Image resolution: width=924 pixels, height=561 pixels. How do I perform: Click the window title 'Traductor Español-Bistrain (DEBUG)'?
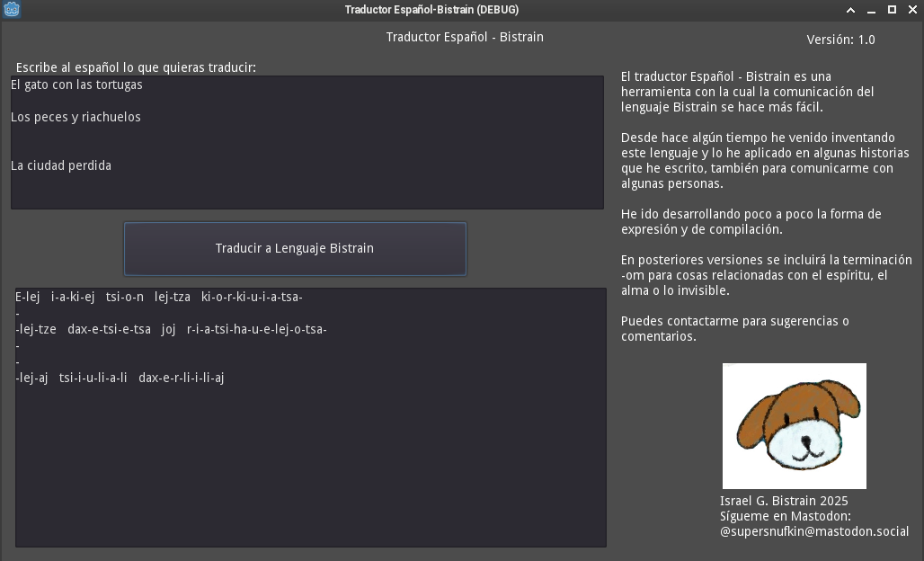[432, 9]
